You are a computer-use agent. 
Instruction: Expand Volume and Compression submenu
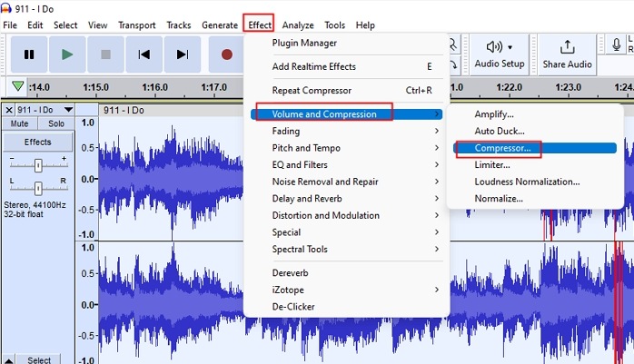[346, 114]
